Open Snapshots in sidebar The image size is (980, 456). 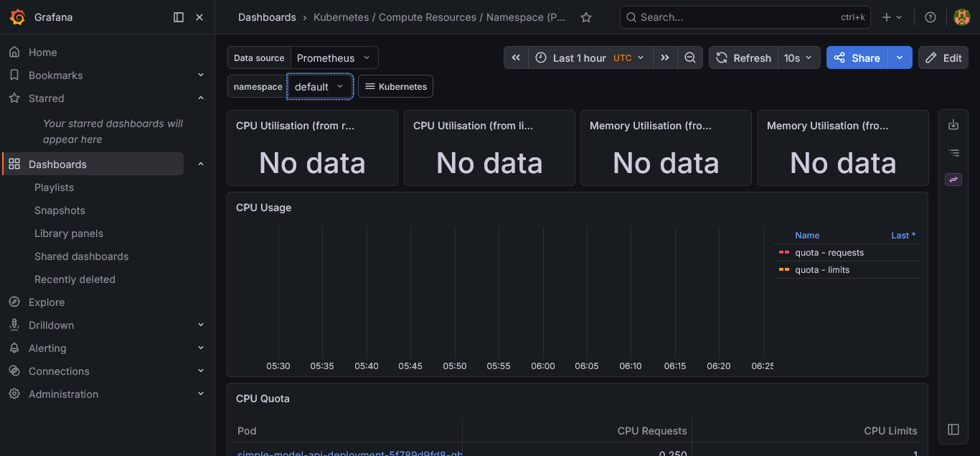point(60,210)
